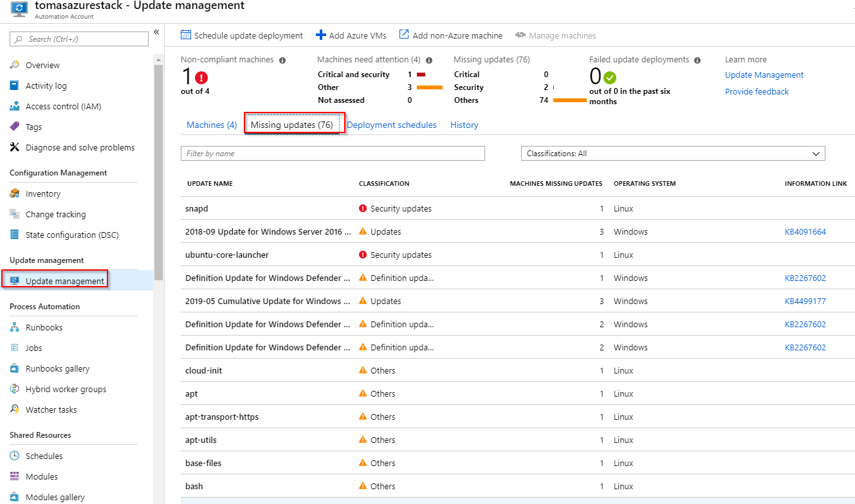Collapse the sidebar with the double chevron
The image size is (855, 504).
[156, 33]
